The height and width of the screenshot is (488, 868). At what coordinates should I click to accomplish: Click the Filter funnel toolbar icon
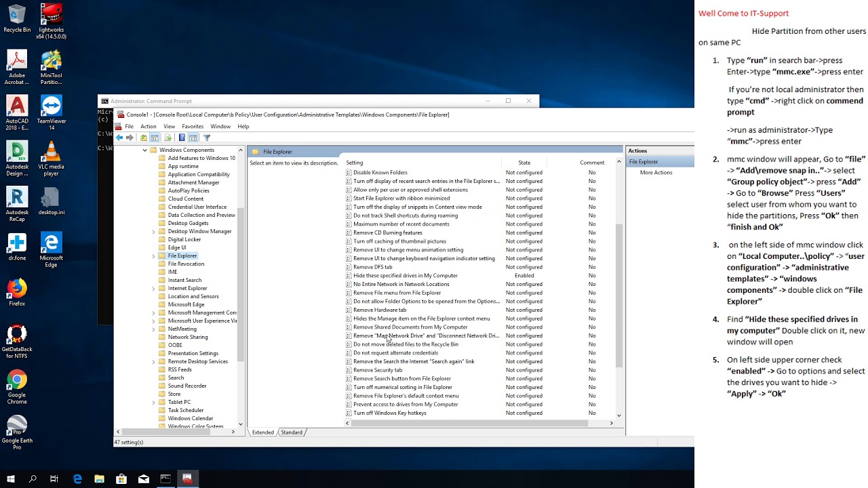[207, 138]
